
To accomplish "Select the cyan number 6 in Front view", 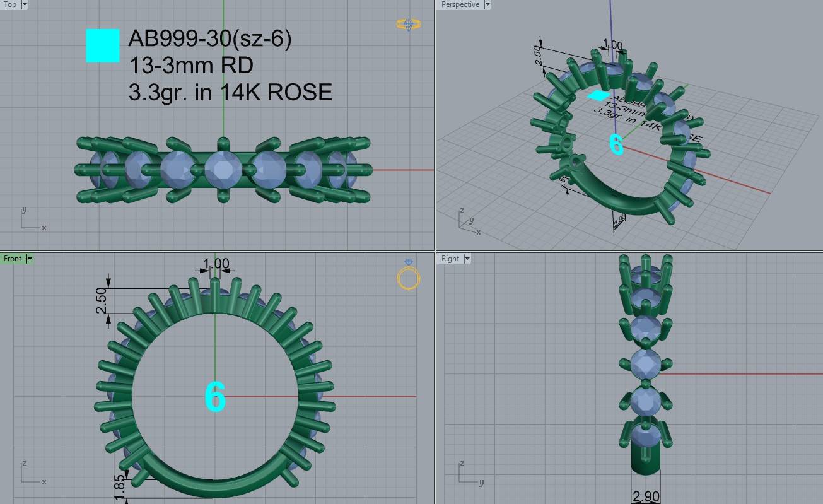I will 215,397.
